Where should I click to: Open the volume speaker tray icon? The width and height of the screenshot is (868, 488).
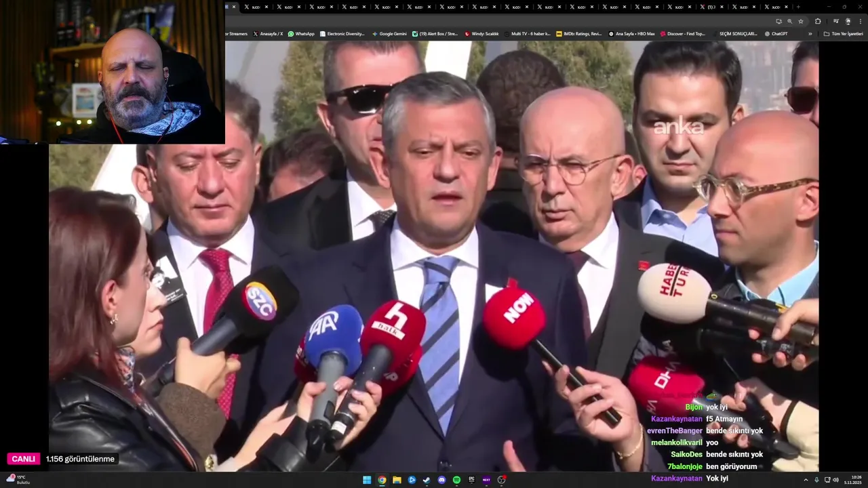pos(835,480)
